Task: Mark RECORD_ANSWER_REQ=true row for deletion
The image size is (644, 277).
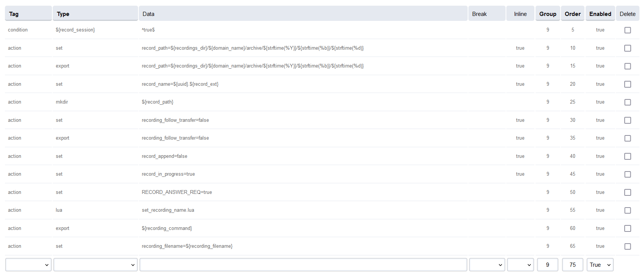Action: (627, 192)
